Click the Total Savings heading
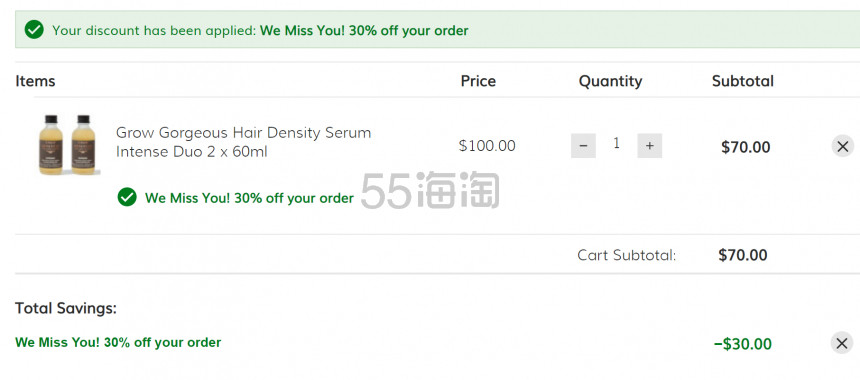The image size is (860, 380). pos(66,309)
